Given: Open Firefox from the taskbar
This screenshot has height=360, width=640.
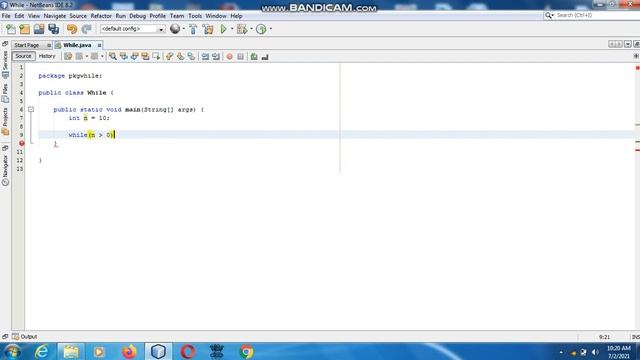Looking at the screenshot, I should 129,351.
